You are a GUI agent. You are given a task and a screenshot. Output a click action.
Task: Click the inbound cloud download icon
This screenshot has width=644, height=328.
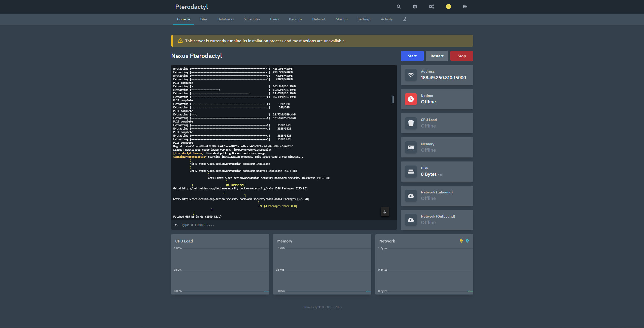click(x=411, y=196)
